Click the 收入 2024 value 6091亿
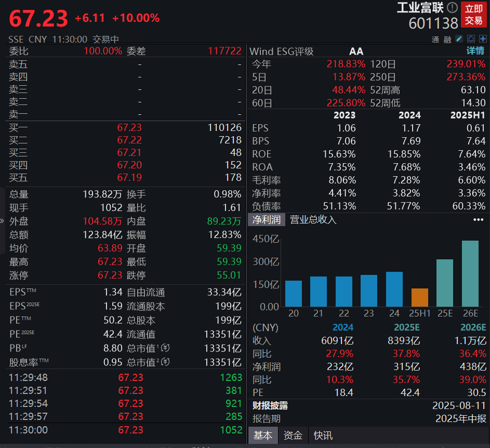Viewport: 490px width, 448px height. (x=337, y=340)
